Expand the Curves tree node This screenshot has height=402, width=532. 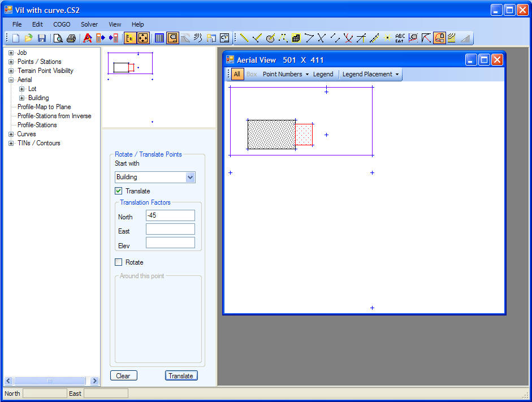[11, 134]
